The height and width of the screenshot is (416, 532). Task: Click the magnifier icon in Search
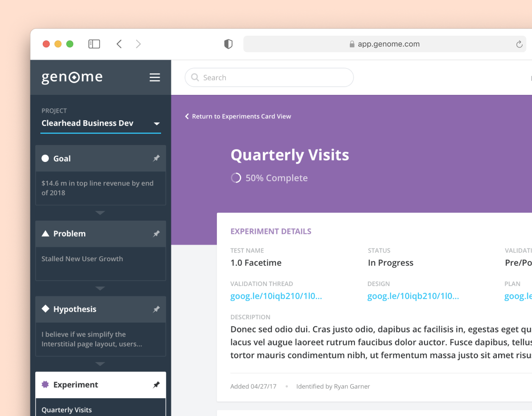[x=195, y=77]
